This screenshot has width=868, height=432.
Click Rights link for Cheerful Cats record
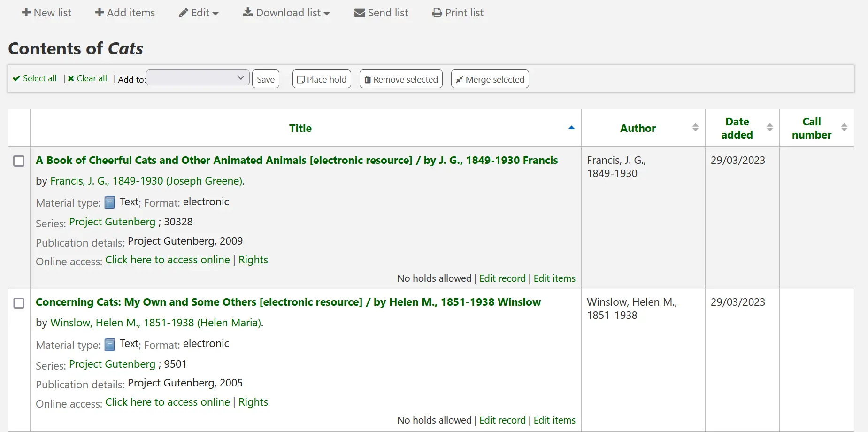click(253, 260)
